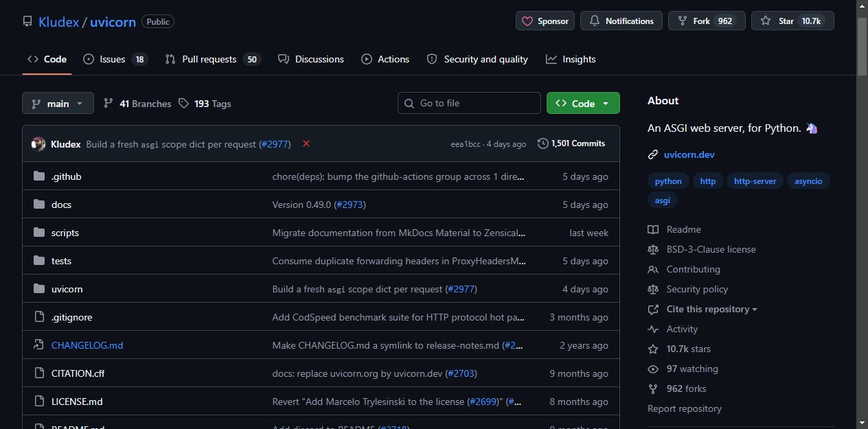Select the asgi topic tag
The width and height of the screenshot is (868, 429).
tap(663, 200)
